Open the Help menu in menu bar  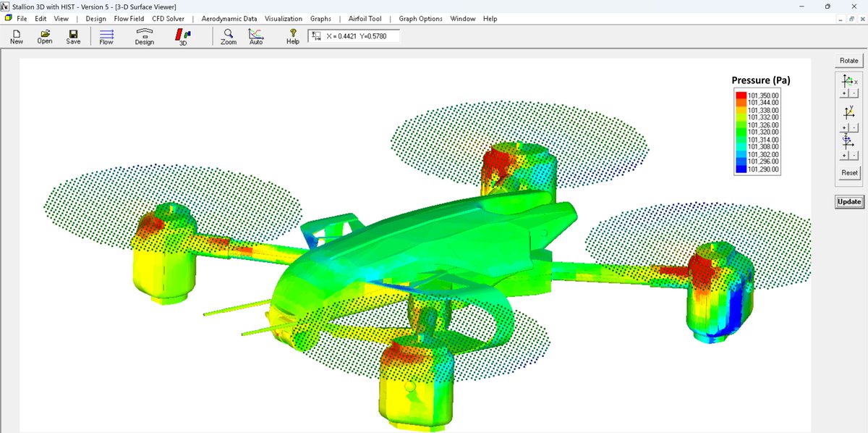[490, 19]
